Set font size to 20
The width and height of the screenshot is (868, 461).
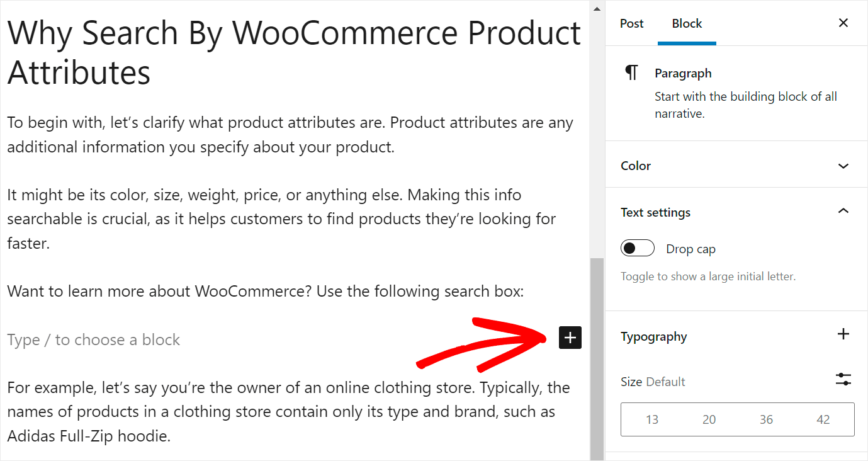709,420
